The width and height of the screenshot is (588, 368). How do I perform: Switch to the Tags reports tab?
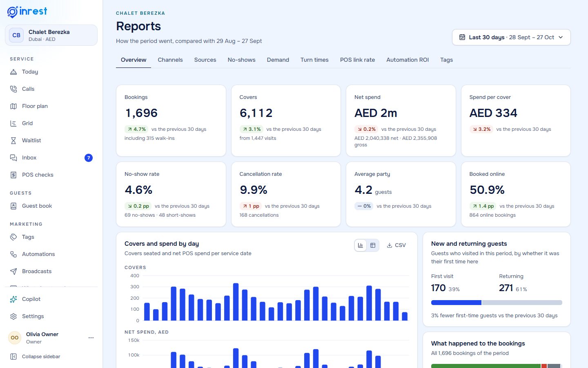[446, 60]
